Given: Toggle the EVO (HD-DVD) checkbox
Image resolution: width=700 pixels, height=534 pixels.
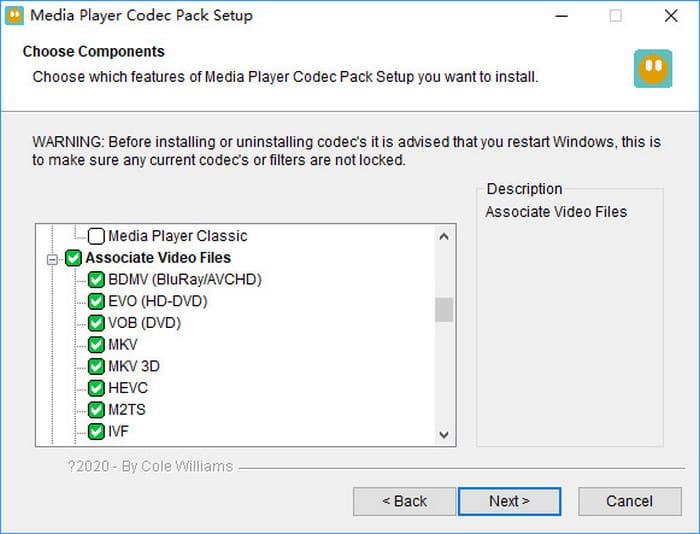Looking at the screenshot, I should click(x=96, y=301).
